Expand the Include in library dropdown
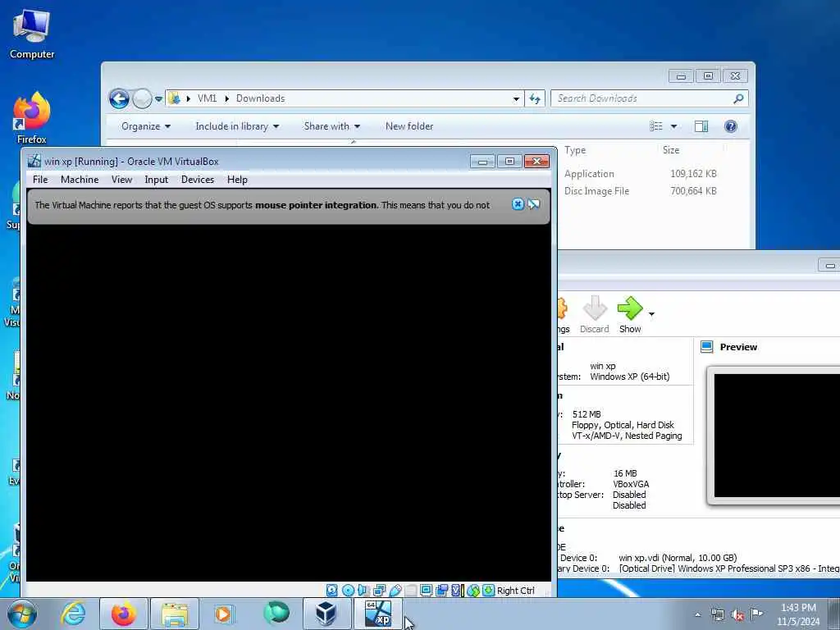This screenshot has width=840, height=630. [237, 126]
